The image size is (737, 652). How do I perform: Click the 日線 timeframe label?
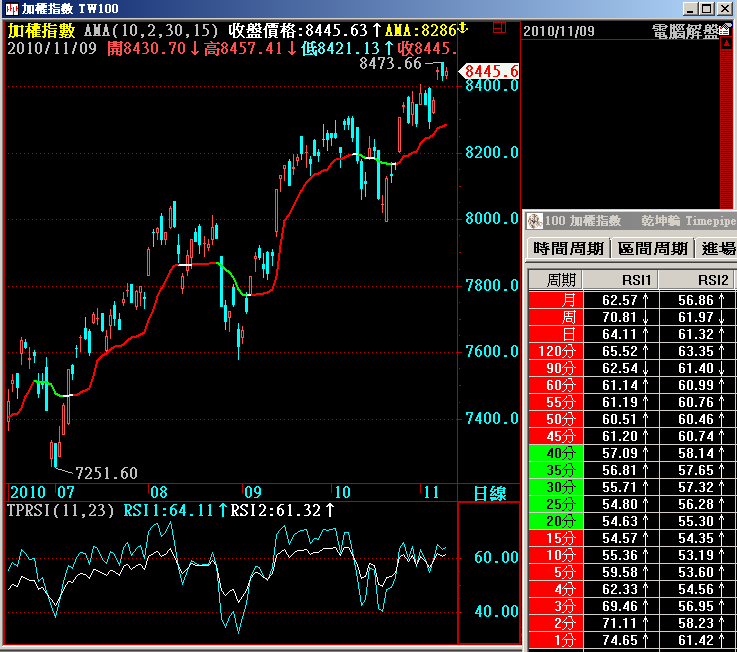pyautogui.click(x=490, y=493)
